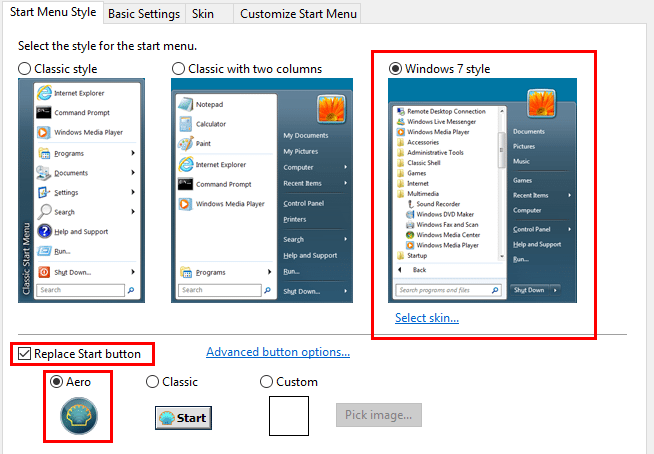Click Internet Explorer icon in two columns preview

[186, 164]
